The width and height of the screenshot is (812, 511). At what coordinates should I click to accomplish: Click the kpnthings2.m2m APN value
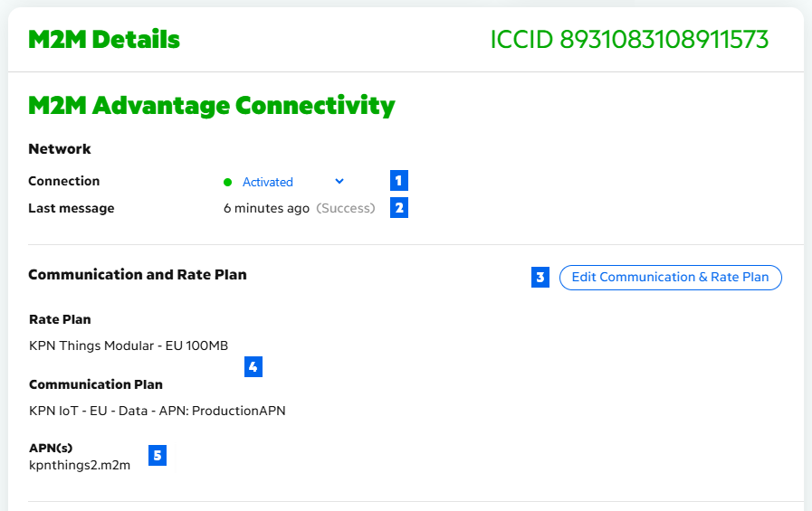[x=80, y=466]
